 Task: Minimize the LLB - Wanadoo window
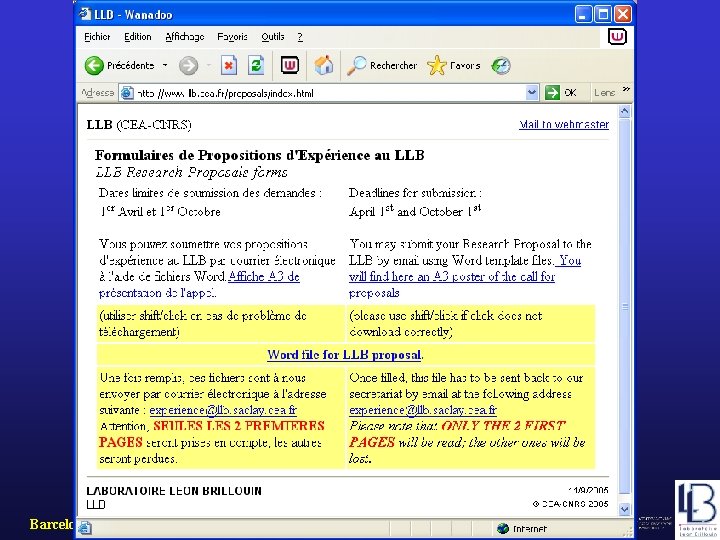(x=583, y=15)
